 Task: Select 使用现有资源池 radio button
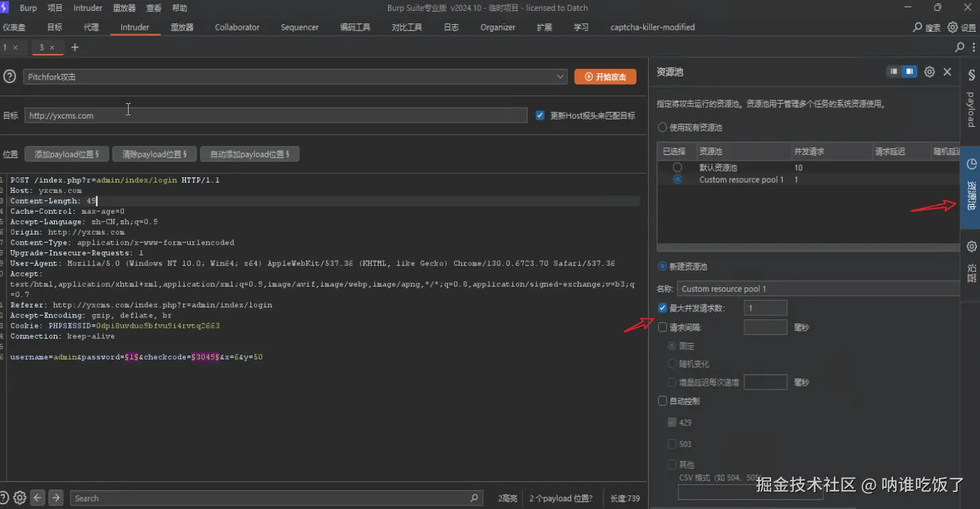coord(663,127)
